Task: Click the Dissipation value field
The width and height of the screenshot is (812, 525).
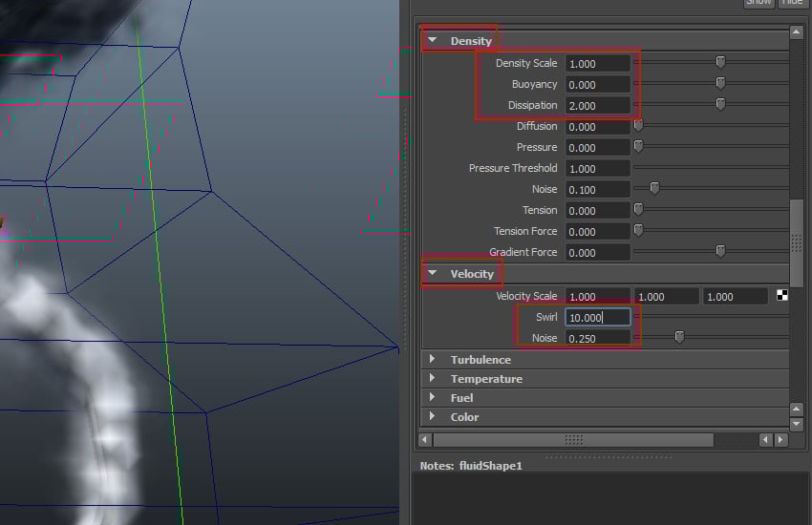Action: [598, 106]
